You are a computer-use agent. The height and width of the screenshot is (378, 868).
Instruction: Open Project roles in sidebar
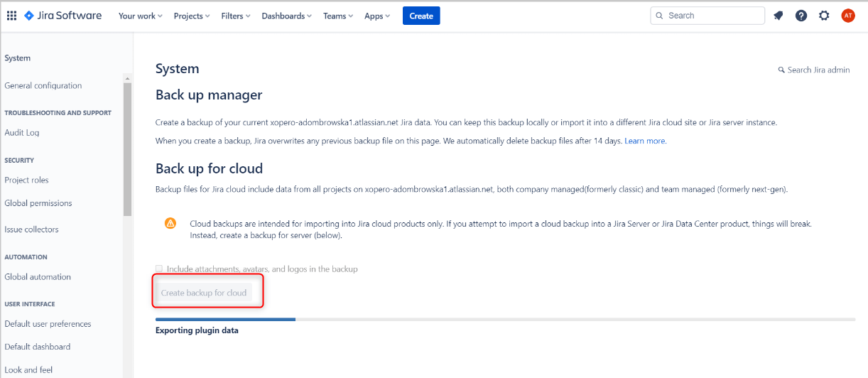tap(26, 180)
